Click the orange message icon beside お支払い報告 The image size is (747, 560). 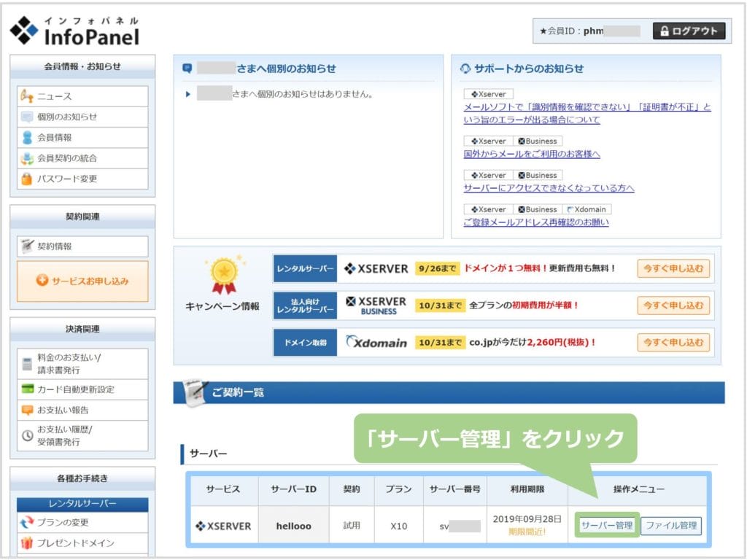[27, 410]
